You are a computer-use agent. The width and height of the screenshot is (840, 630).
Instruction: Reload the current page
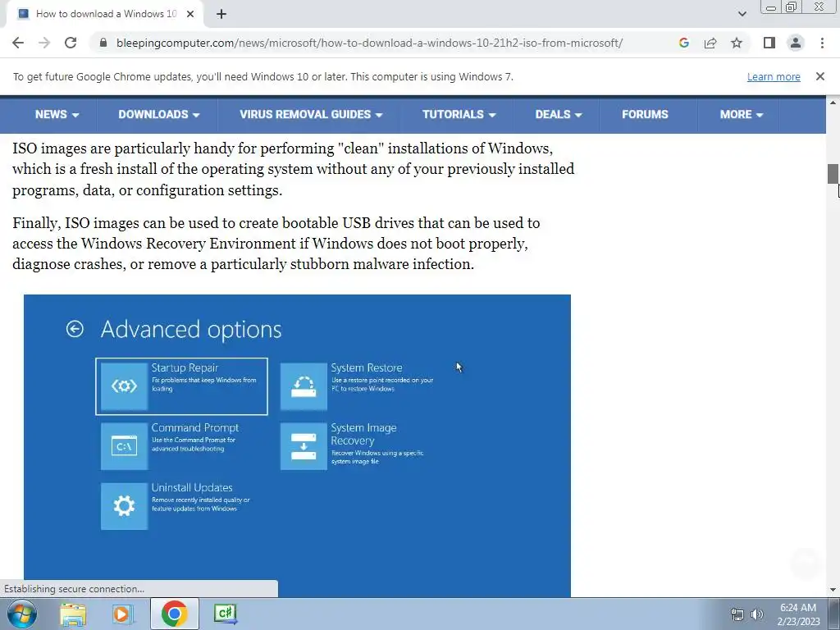[71, 43]
